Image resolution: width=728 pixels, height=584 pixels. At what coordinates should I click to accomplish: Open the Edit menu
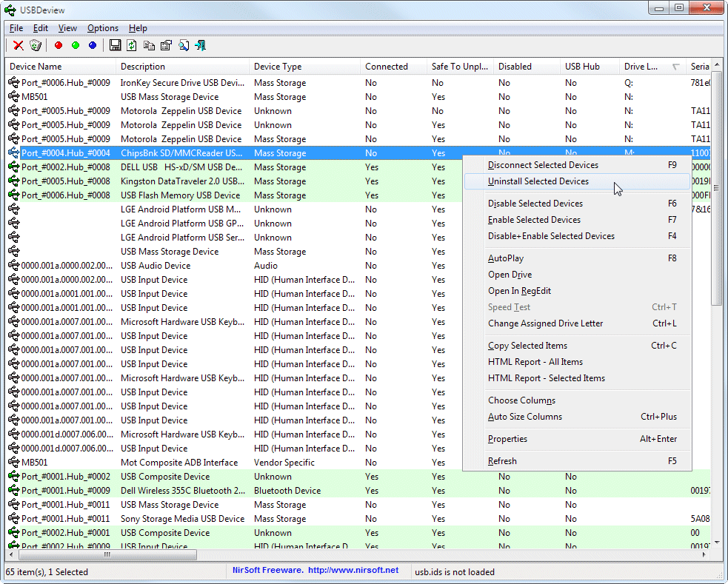click(41, 28)
